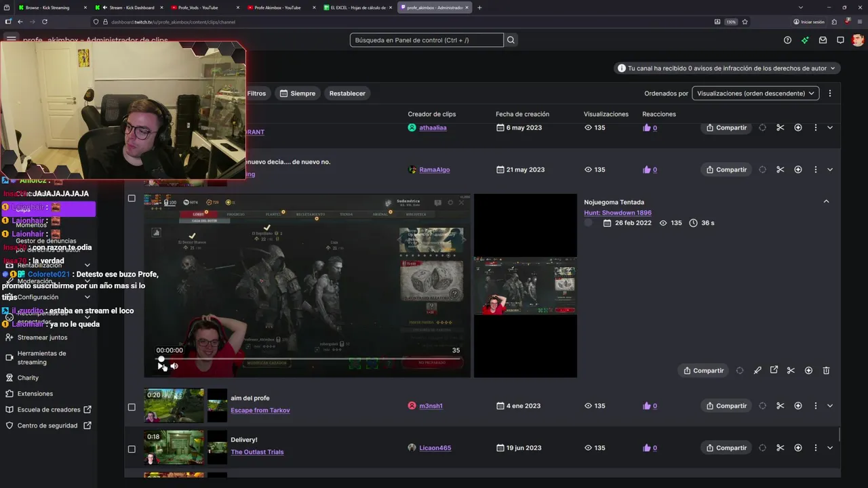868x488 pixels.
Task: Open the three-dot menu in the m3nsh1 row
Action: coord(815,406)
